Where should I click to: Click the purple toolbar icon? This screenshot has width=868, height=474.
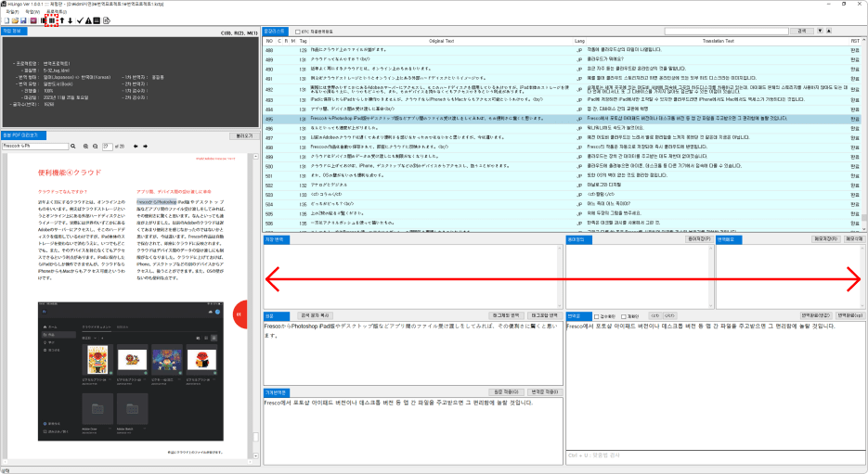pos(33,20)
